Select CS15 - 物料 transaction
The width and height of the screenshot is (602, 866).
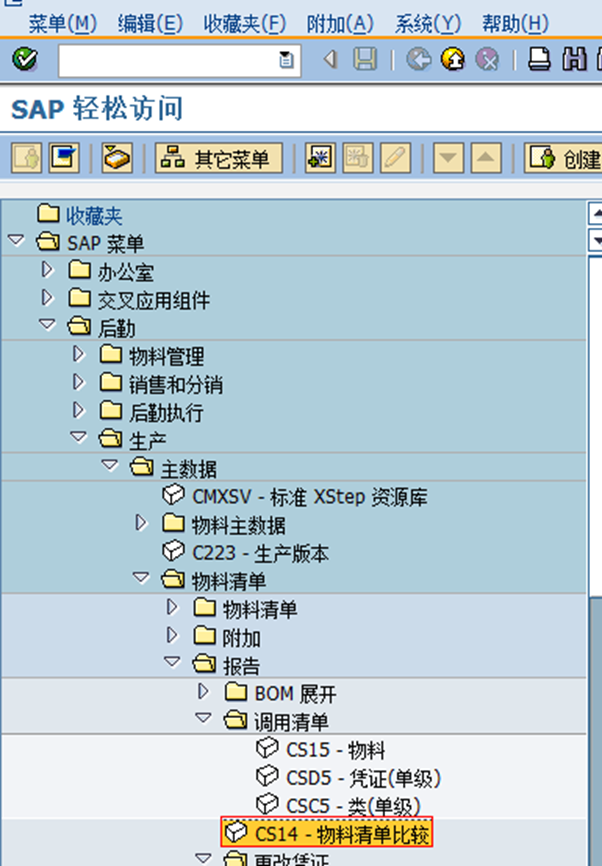(x=335, y=750)
